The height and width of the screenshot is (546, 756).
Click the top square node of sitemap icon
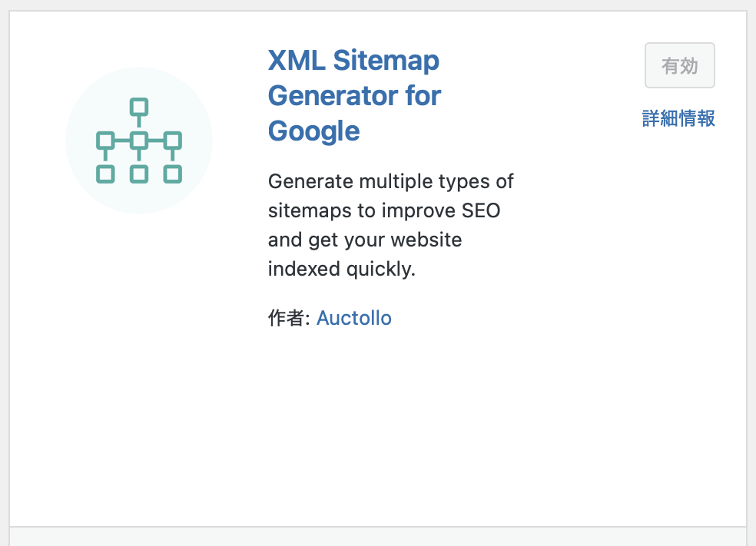pyautogui.click(x=139, y=107)
